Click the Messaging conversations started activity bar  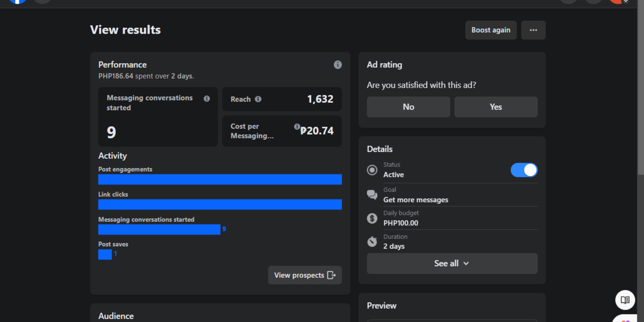pos(159,229)
